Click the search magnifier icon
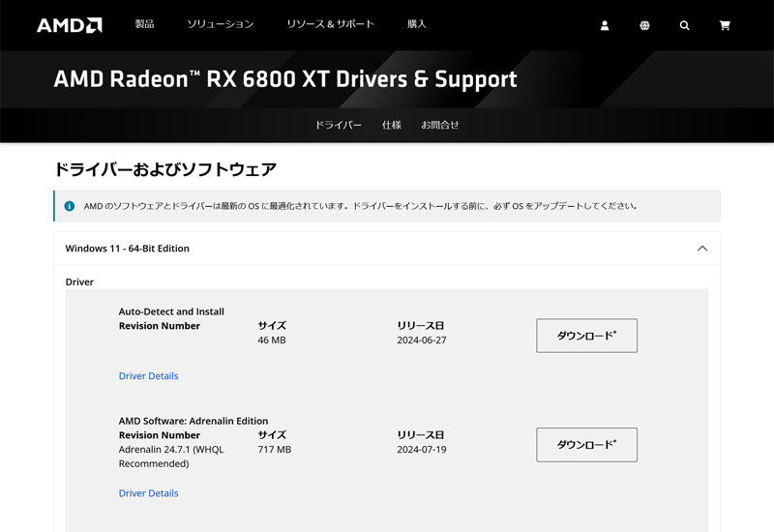 (684, 26)
